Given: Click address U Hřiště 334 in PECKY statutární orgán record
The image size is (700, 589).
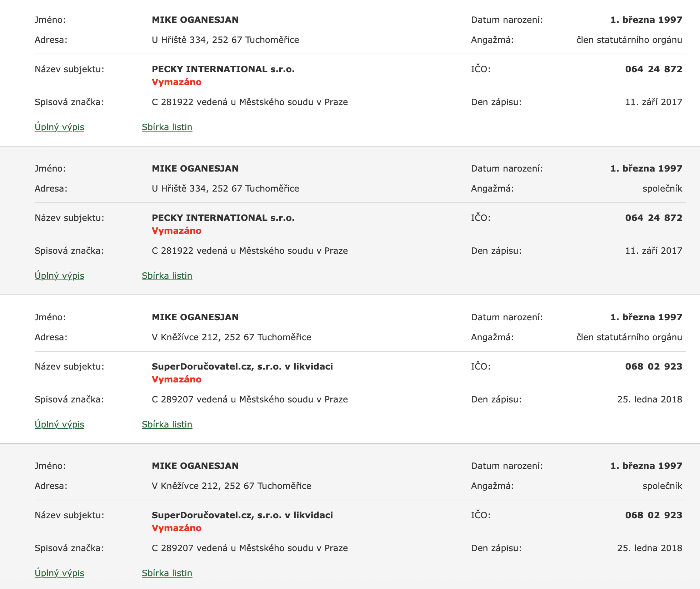Looking at the screenshot, I should click(x=225, y=40).
